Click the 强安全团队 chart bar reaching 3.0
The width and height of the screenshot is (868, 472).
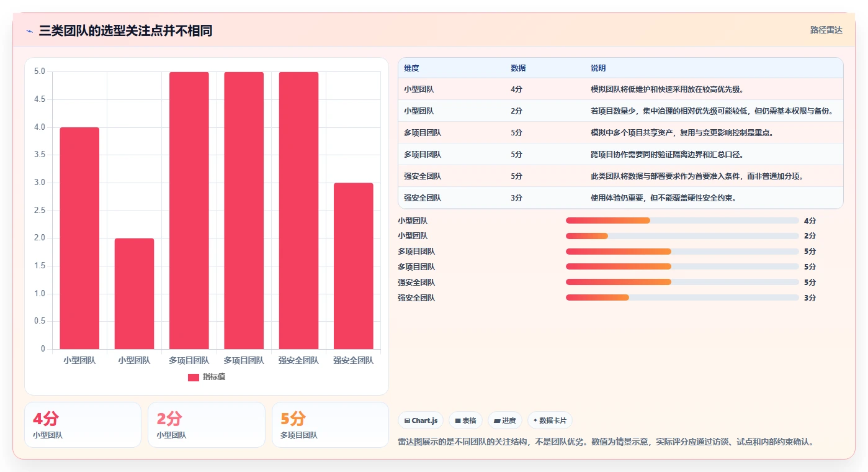tap(354, 266)
